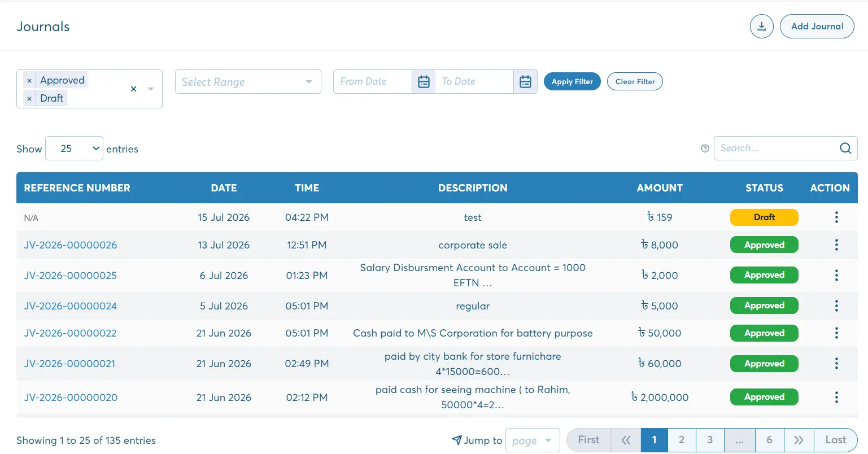The height and width of the screenshot is (454, 868).
Task: Open the Jump to page dropdown
Action: (x=533, y=440)
